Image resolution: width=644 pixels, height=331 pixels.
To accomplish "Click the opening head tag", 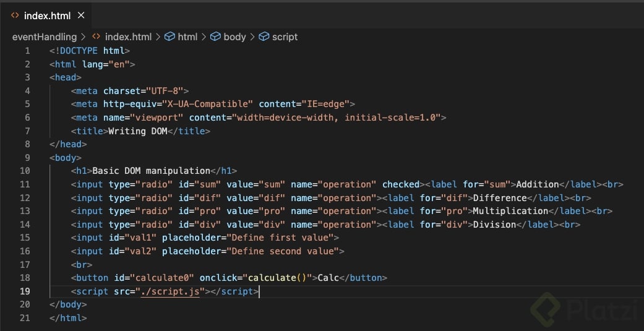I will tap(66, 77).
